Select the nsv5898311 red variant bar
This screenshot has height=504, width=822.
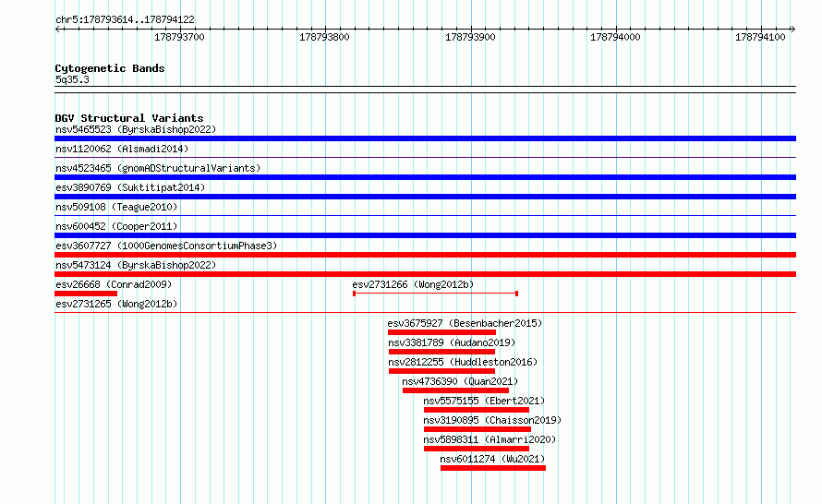point(477,449)
